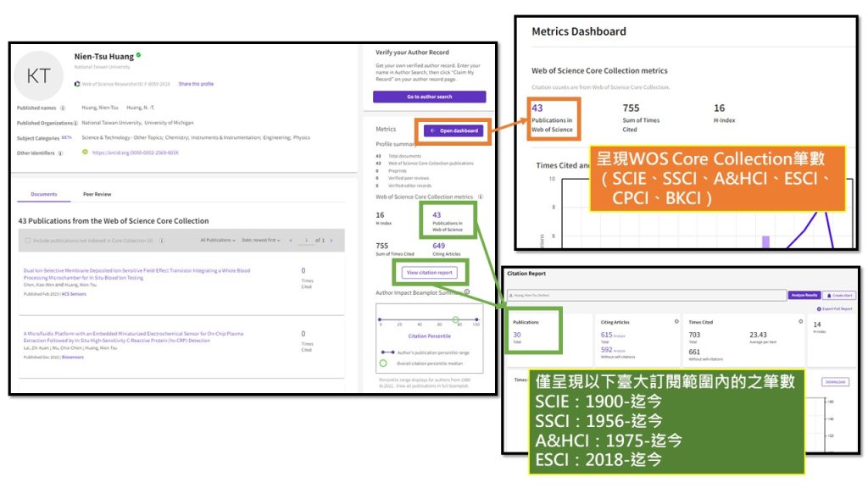Click the 23.43 average per item value
This screenshot has width=868, height=488.
(x=758, y=335)
